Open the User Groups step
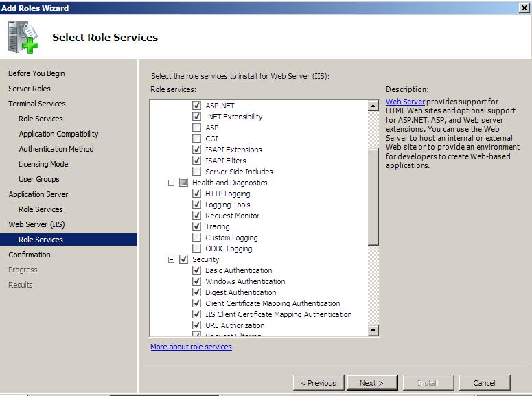 tap(39, 179)
